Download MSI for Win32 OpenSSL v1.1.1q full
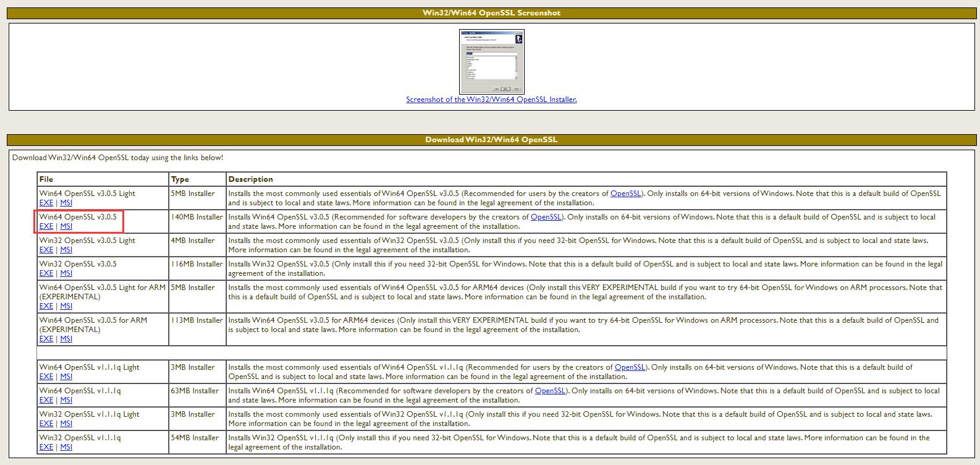The width and height of the screenshot is (980, 465). click(66, 447)
